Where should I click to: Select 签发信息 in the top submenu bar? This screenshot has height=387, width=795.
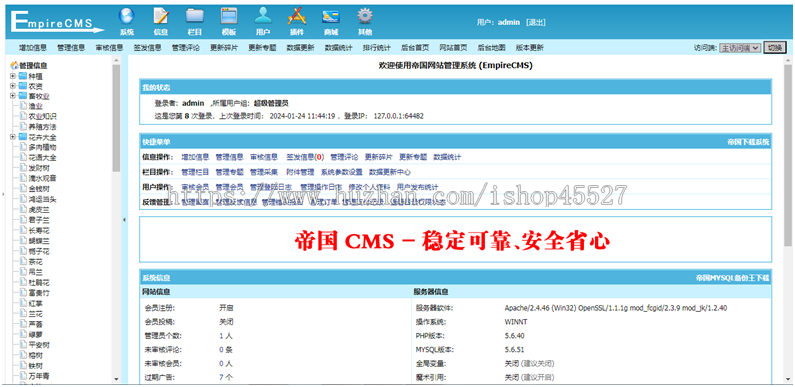[148, 48]
